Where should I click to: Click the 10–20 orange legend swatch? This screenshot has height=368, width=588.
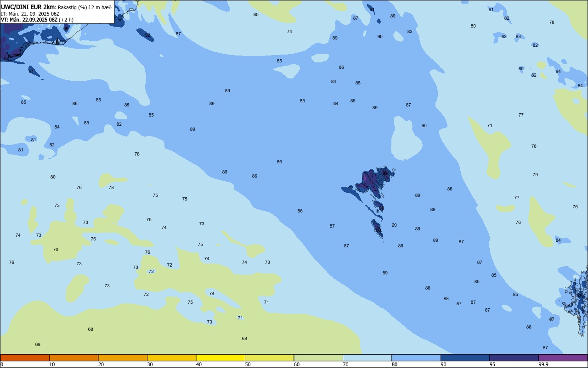(x=73, y=357)
